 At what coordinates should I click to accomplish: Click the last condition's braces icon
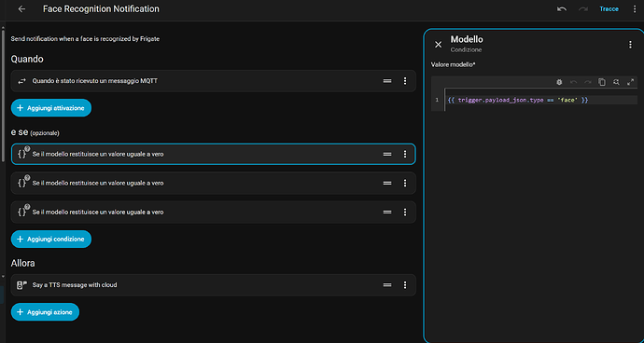pyautogui.click(x=22, y=212)
